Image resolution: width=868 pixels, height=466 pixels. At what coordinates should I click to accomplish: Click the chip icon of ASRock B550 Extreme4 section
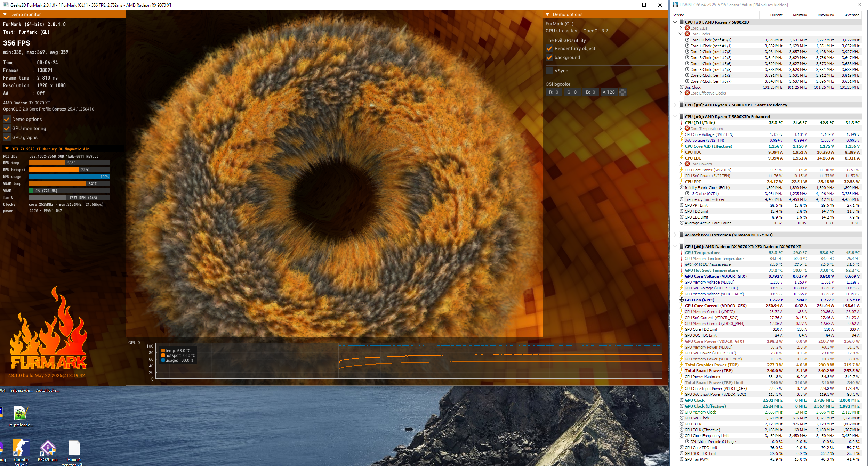pyautogui.click(x=682, y=235)
